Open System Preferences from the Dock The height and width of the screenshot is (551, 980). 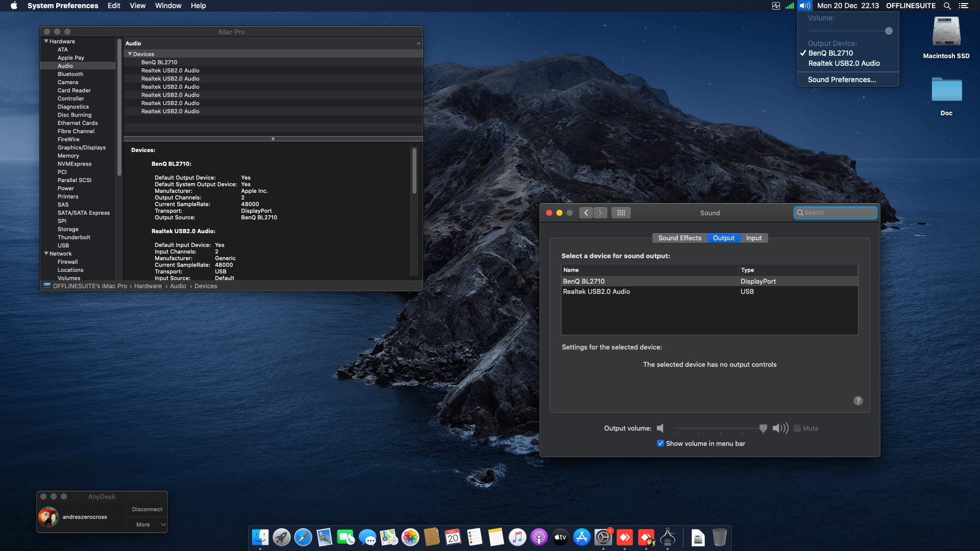604,537
